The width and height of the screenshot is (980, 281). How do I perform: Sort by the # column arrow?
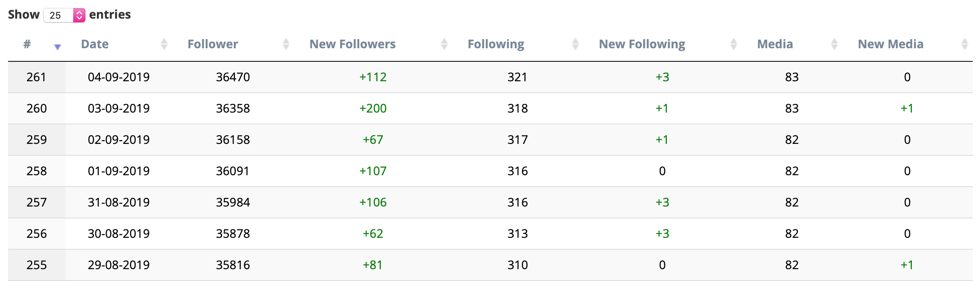(58, 47)
